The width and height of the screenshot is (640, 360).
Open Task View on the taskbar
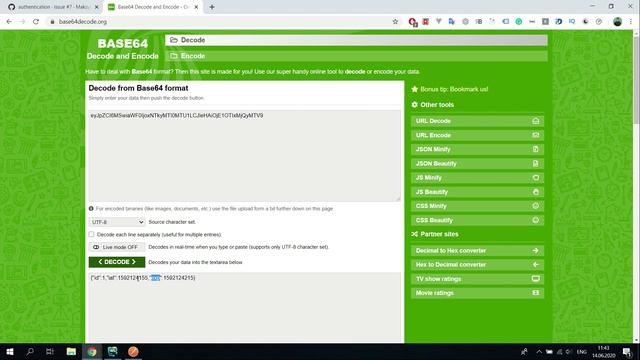tap(50, 351)
